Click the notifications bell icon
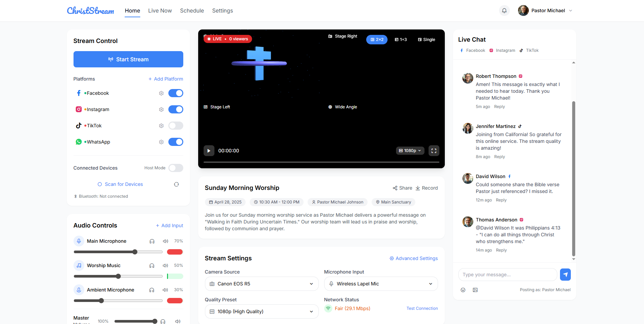 point(504,11)
